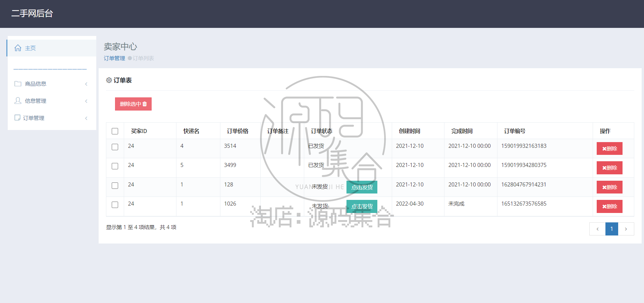
Task: Check the row for order 159019934280375
Action: point(115,166)
